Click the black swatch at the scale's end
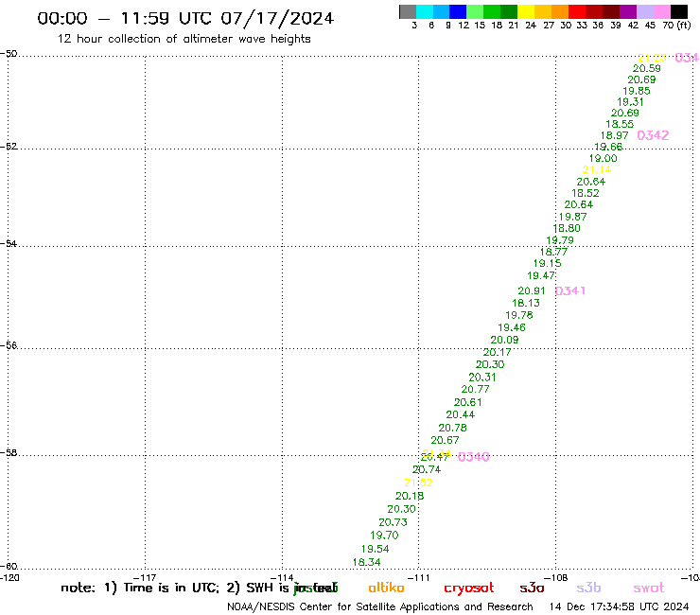 pos(679,11)
